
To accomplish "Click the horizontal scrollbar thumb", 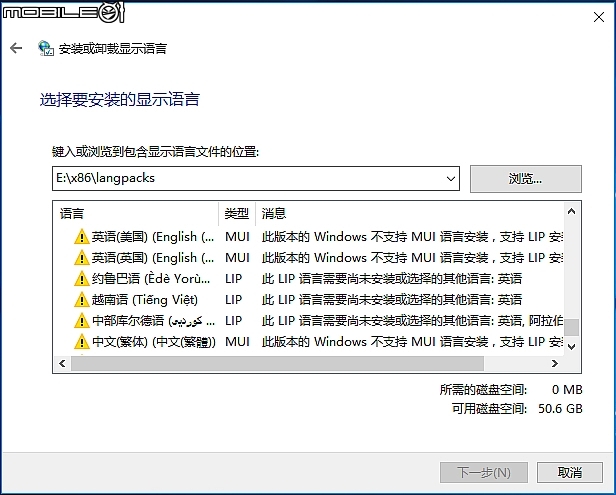I will [277, 363].
